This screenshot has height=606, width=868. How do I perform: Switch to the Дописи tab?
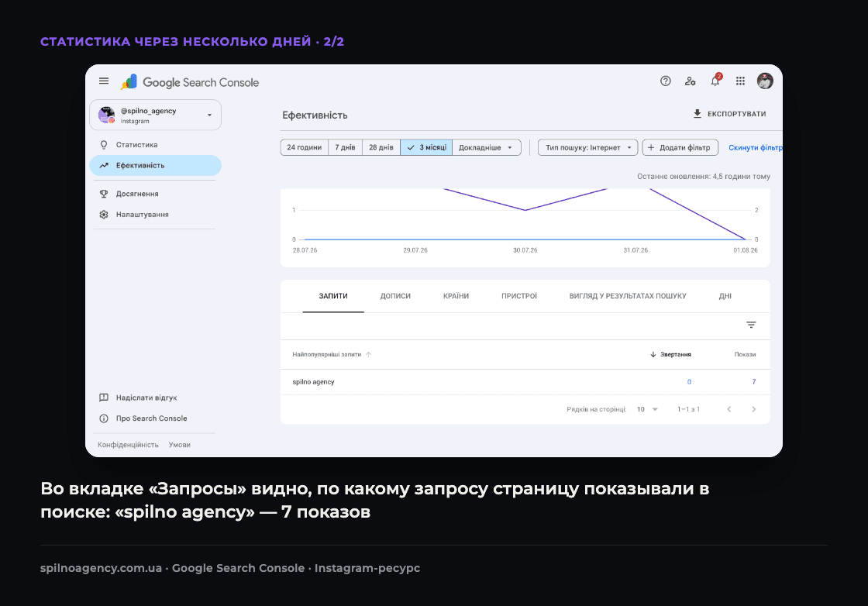[395, 296]
